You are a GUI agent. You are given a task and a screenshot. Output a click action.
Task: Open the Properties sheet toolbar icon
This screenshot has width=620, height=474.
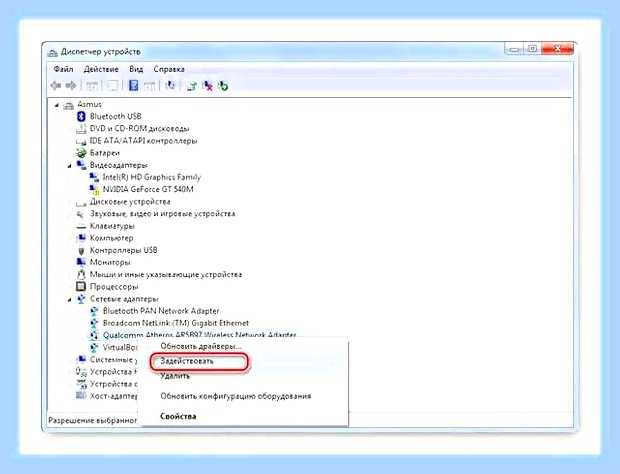click(x=113, y=85)
